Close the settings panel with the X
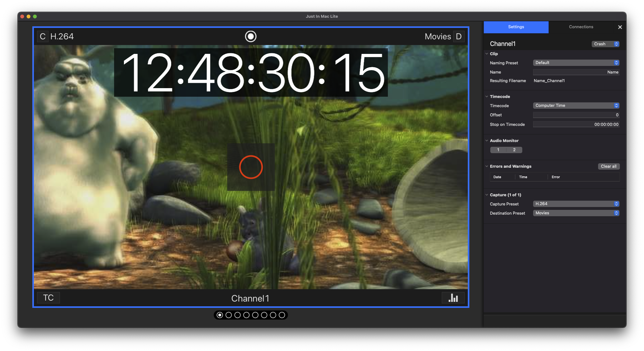The image size is (644, 351). (620, 27)
